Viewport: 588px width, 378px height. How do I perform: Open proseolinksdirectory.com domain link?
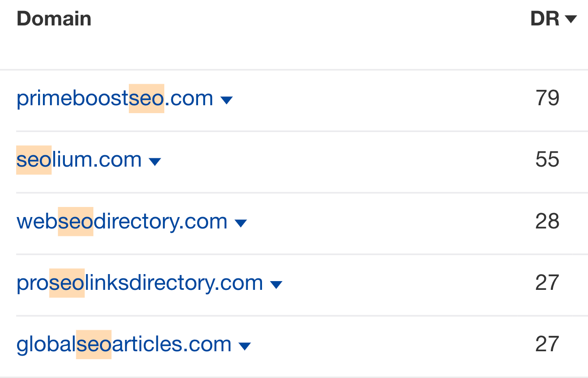140,283
